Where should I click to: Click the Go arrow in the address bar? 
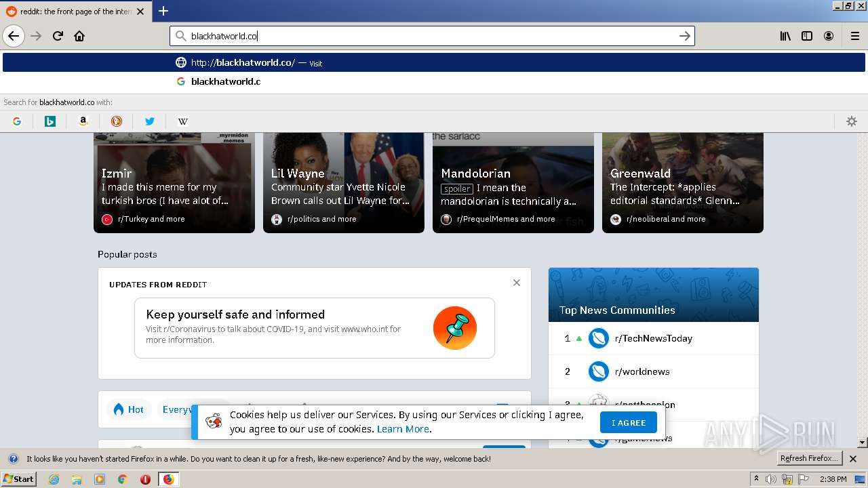click(x=685, y=36)
